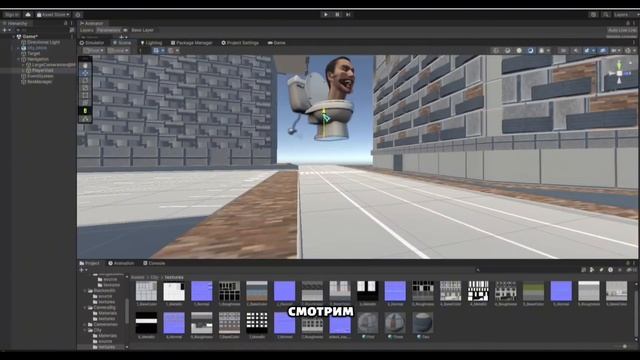Open the Project panel create plus button
The height and width of the screenshot is (360, 640).
click(x=82, y=270)
